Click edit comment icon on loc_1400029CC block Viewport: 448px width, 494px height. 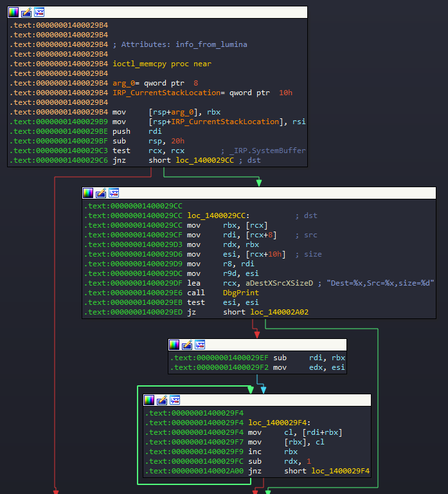click(101, 193)
